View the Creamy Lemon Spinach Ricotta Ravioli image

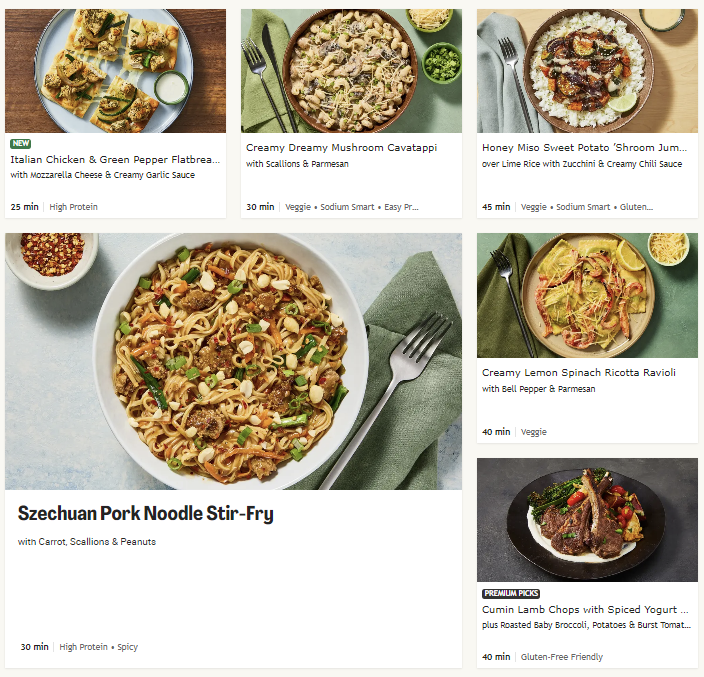pyautogui.click(x=587, y=295)
